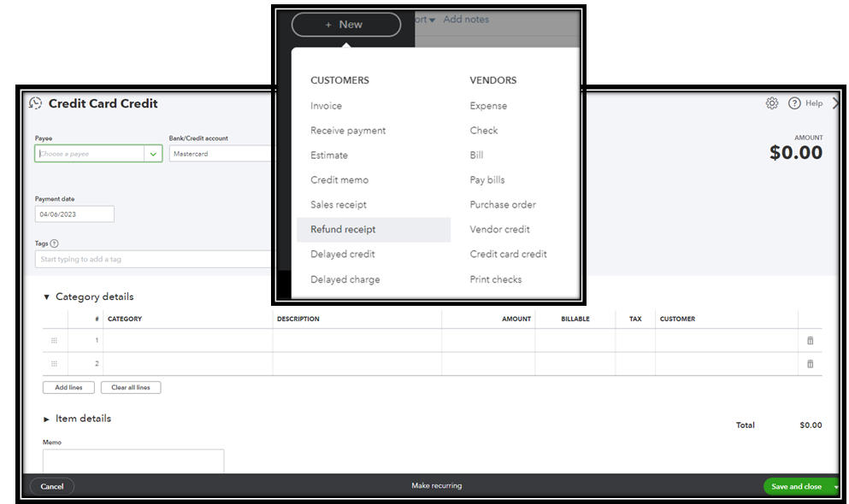The image size is (849, 504).
Task: Select Print checks menu entry
Action: coord(495,279)
